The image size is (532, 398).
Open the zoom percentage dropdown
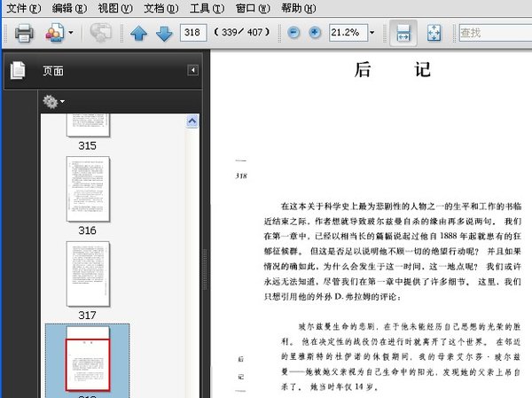point(372,34)
